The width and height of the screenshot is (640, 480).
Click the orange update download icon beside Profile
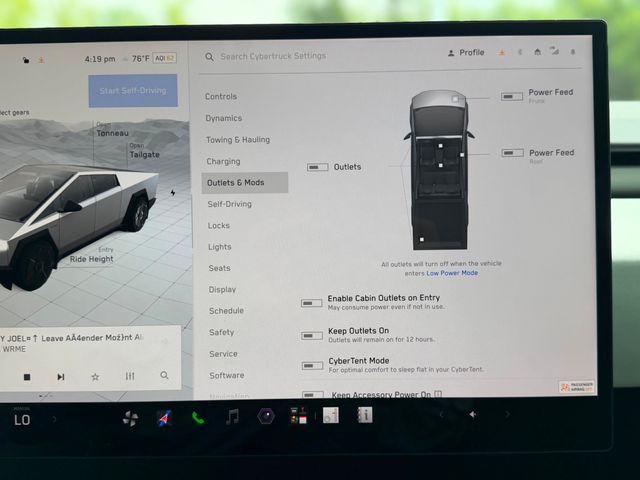(502, 52)
